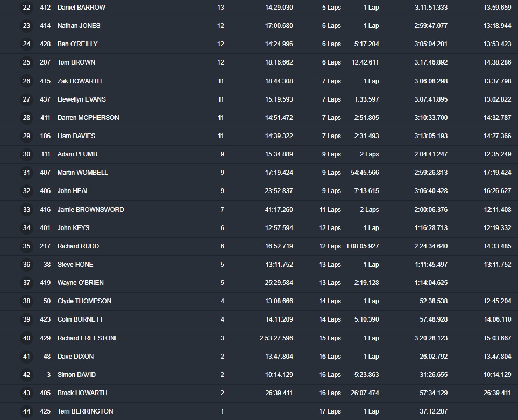Click the position 42 circle badge
The image size is (518, 420).
coord(26,375)
